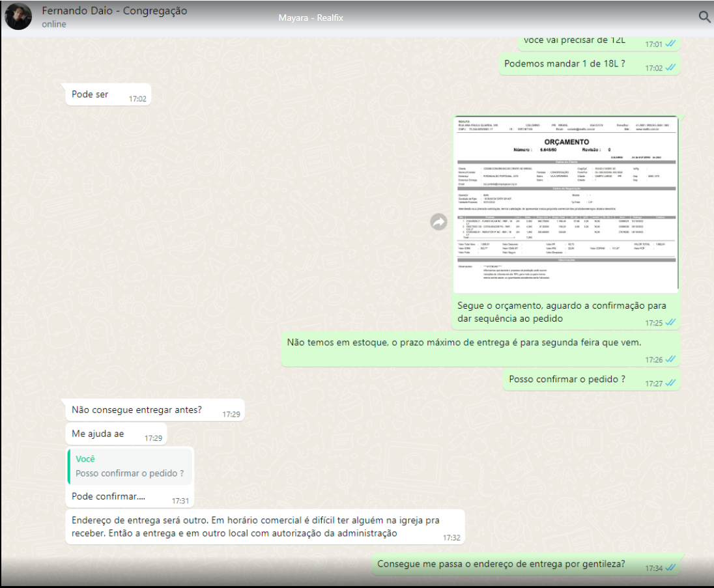
Task: Select the "Pode confirmar...." reply text
Action: [x=108, y=496]
